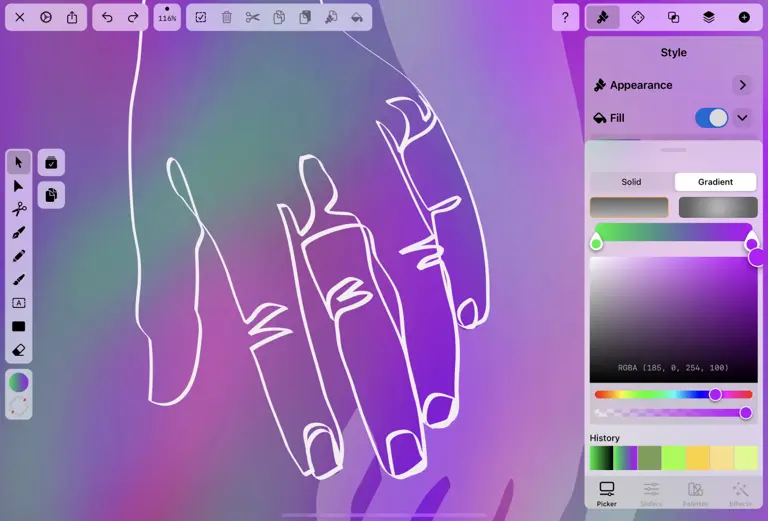Select the Text tool
768x521 pixels.
click(19, 303)
